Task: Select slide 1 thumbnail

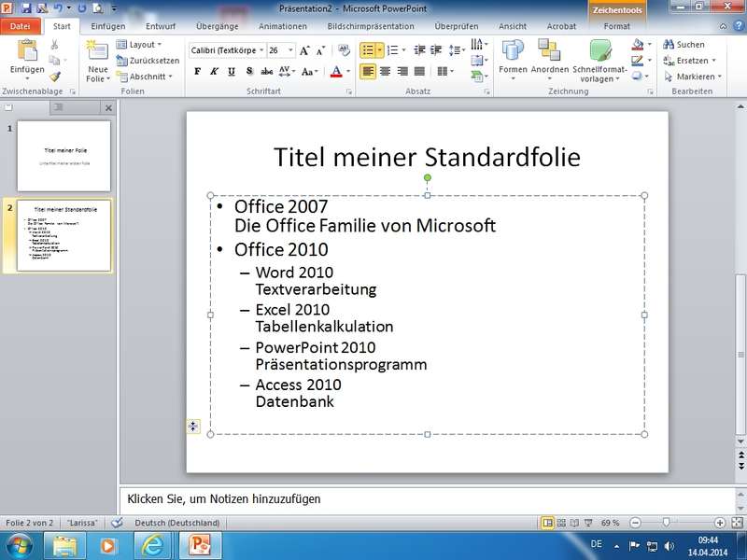Action: (63, 156)
